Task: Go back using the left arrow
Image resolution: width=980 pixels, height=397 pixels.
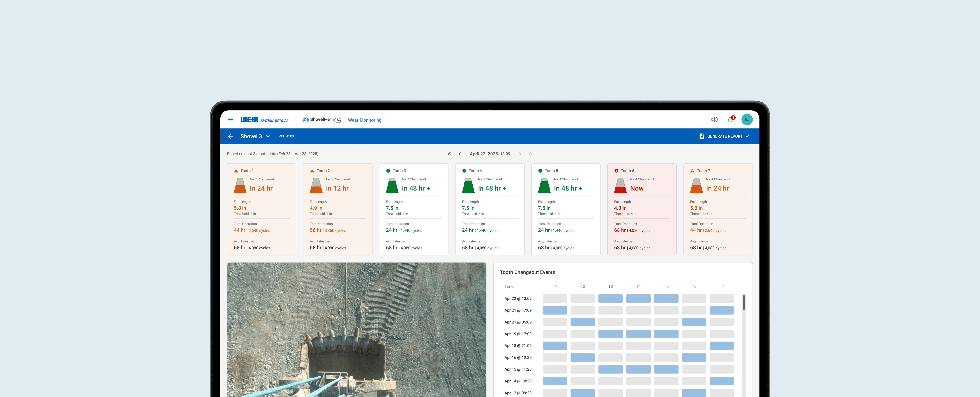Action: pos(230,136)
